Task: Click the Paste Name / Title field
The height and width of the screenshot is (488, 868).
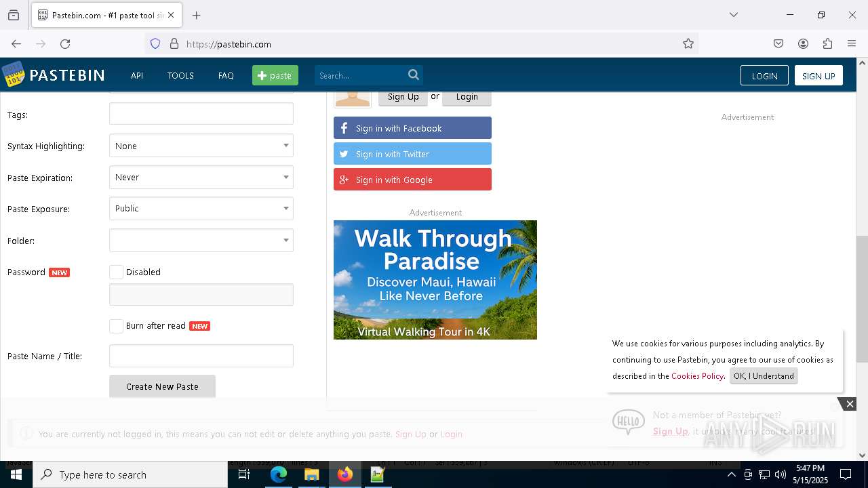Action: [201, 356]
